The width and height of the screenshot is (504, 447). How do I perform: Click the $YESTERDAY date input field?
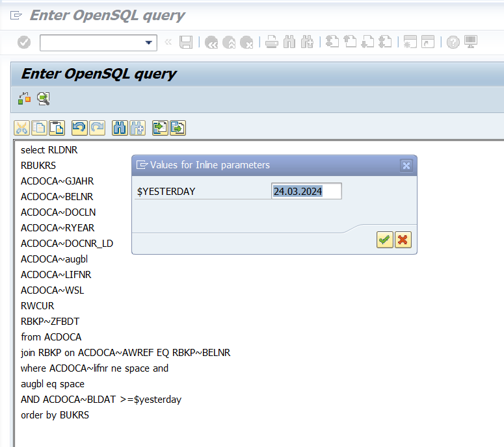[306, 191]
